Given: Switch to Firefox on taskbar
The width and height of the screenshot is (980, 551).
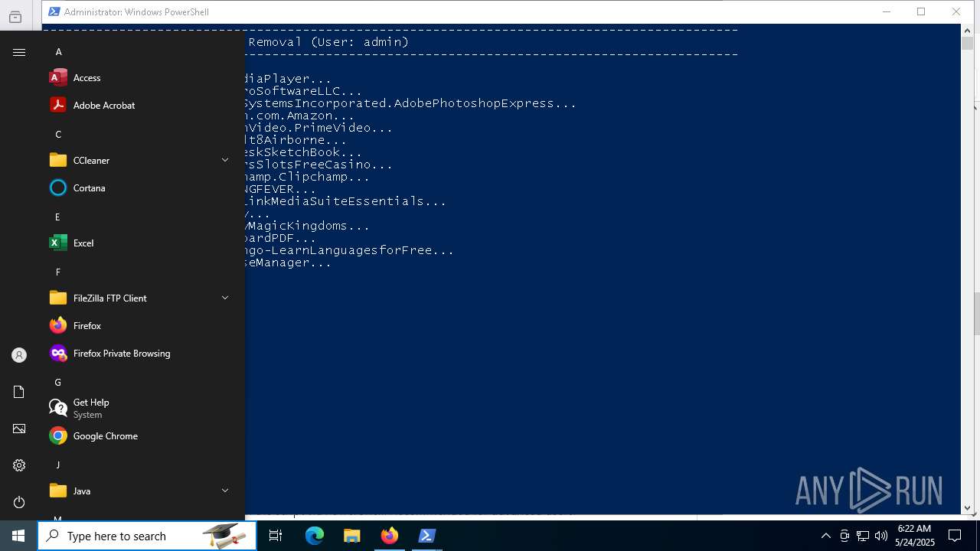Looking at the screenshot, I should [x=390, y=536].
